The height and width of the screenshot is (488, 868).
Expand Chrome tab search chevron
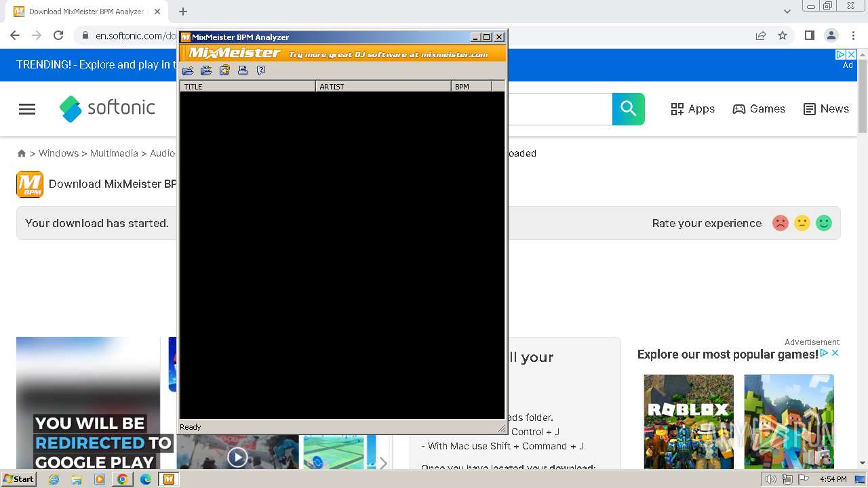point(787,12)
